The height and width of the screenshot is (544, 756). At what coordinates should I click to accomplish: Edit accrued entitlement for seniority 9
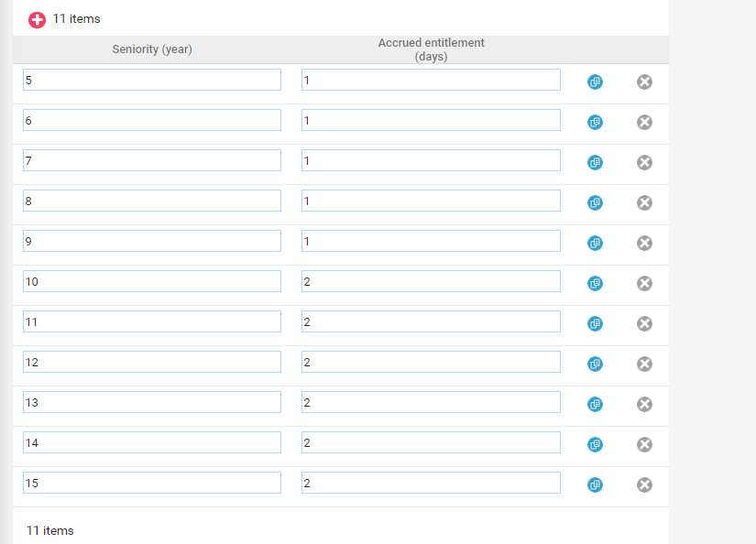click(431, 241)
